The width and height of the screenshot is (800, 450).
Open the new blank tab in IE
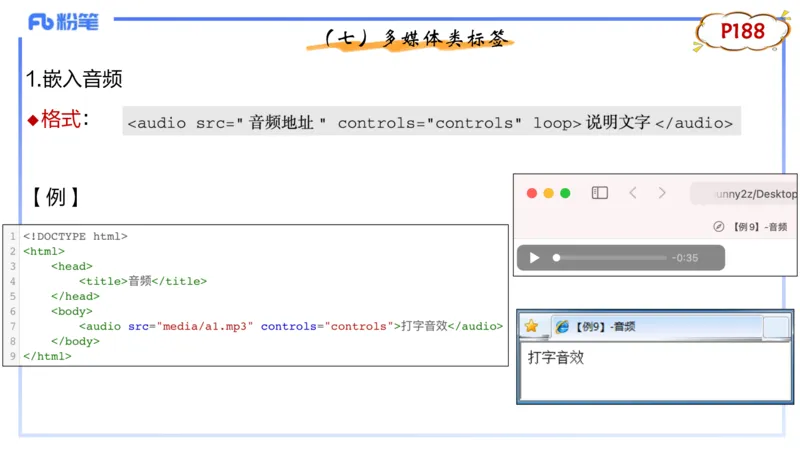tap(776, 326)
